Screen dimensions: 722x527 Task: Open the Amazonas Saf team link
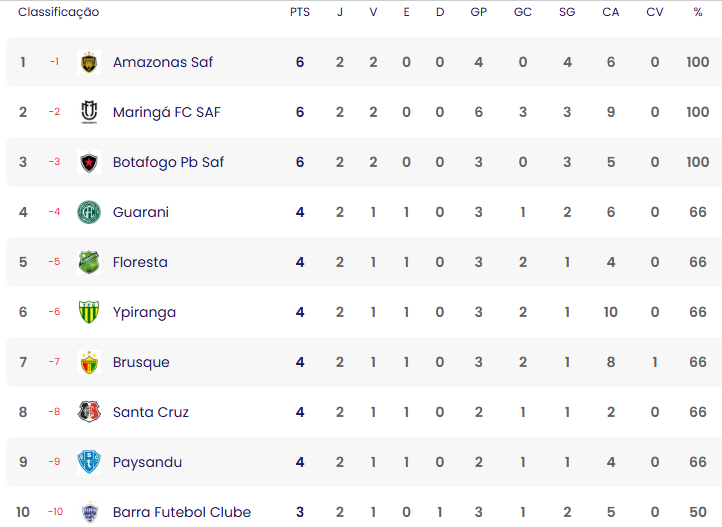click(x=163, y=62)
